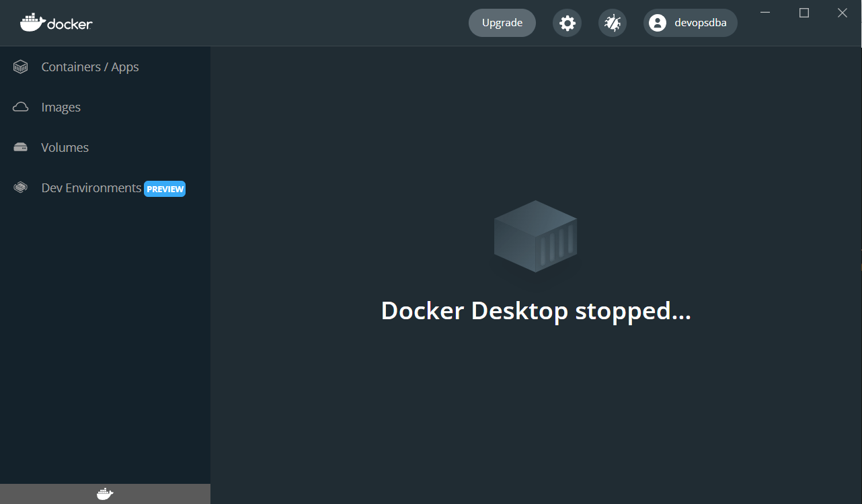This screenshot has height=504, width=862.
Task: Maximize the Docker Desktop window
Action: point(804,13)
